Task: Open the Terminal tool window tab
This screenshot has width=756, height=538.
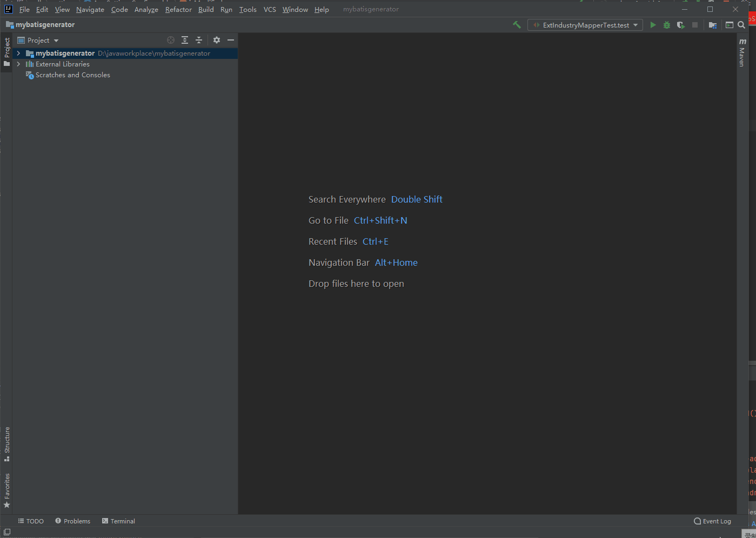Action: click(118, 521)
